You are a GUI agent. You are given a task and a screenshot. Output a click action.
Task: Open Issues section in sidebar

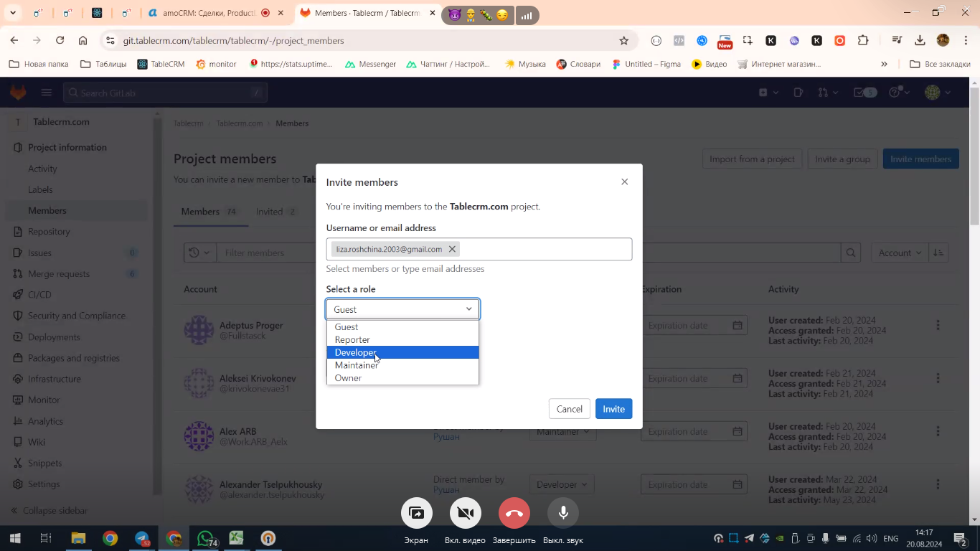coord(39,253)
